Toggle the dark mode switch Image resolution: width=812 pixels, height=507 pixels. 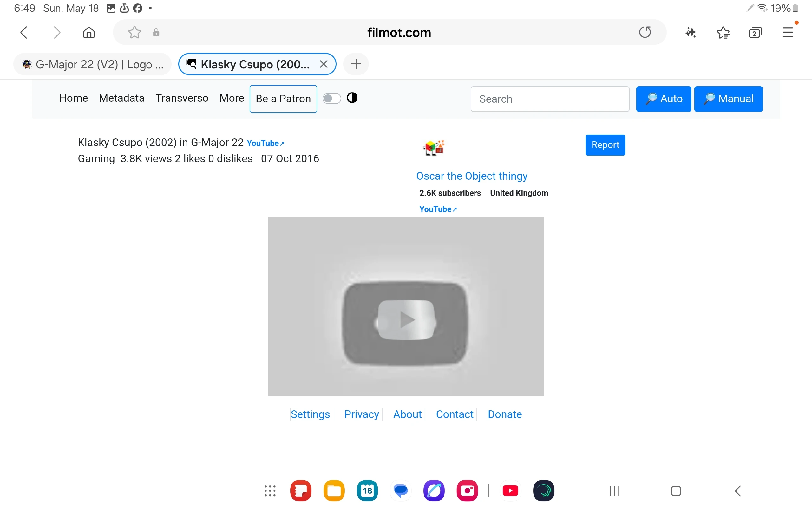pos(331,99)
